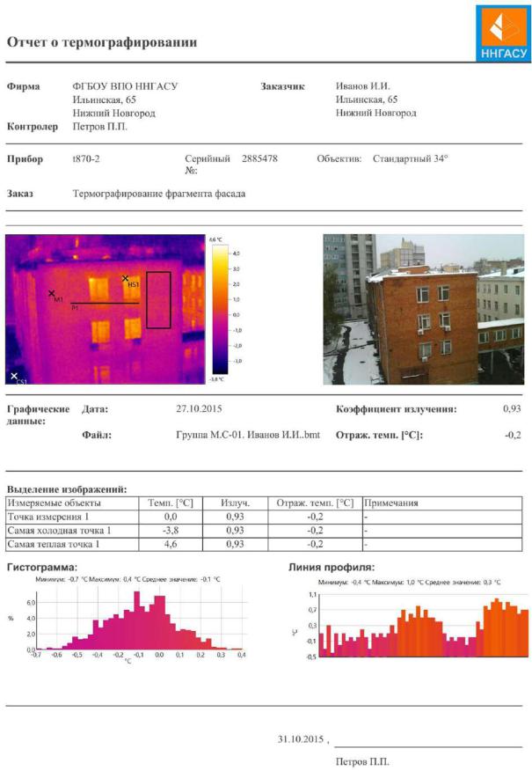Click emissivity value '0,93' beside 'Коэффициент излучения'

512,409
